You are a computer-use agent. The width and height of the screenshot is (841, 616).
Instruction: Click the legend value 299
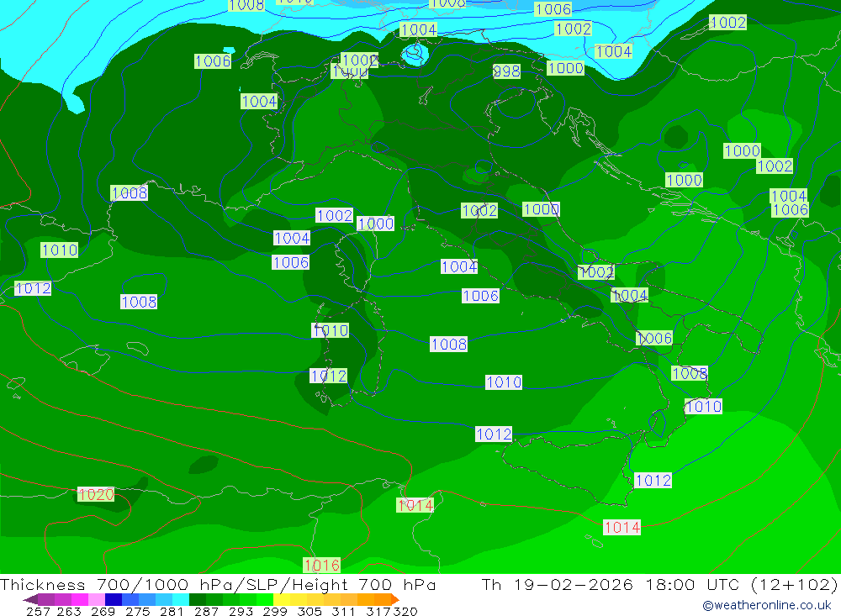click(x=275, y=611)
